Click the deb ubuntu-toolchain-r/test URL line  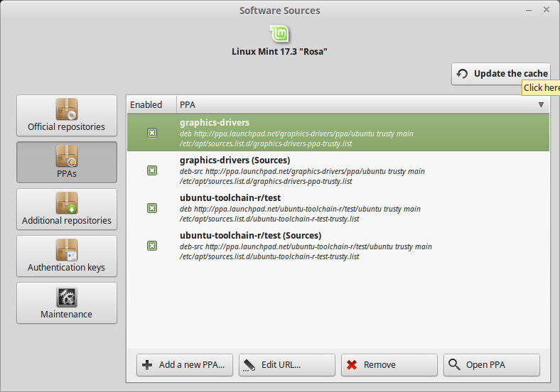(300, 209)
